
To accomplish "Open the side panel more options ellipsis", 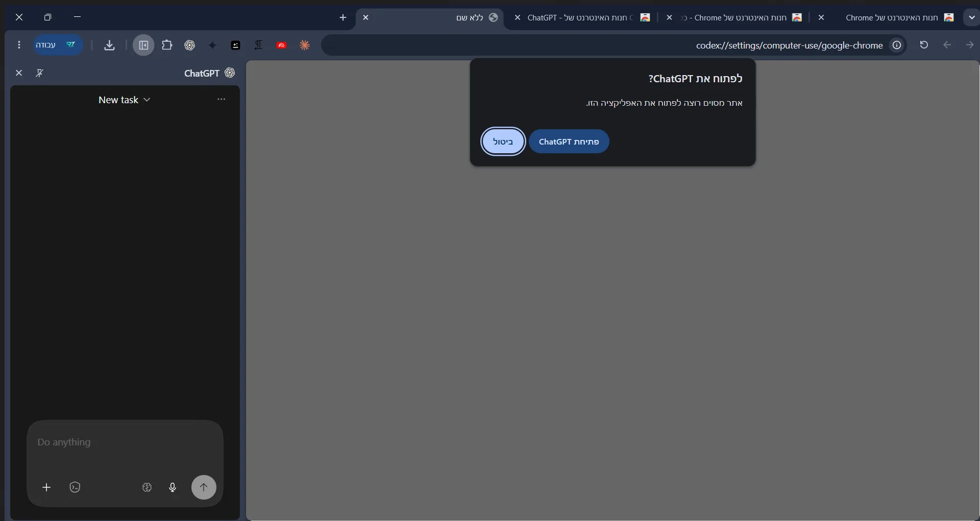I will [x=221, y=99].
